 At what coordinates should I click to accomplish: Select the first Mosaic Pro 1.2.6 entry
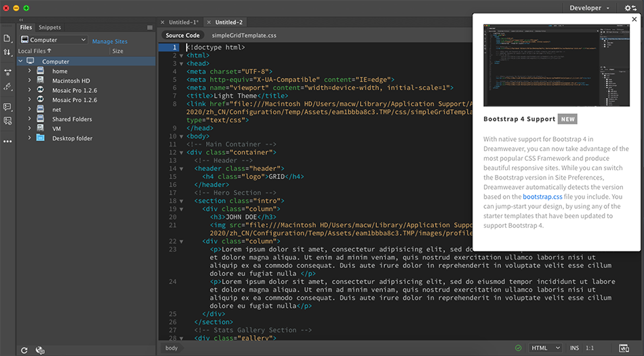tap(75, 90)
